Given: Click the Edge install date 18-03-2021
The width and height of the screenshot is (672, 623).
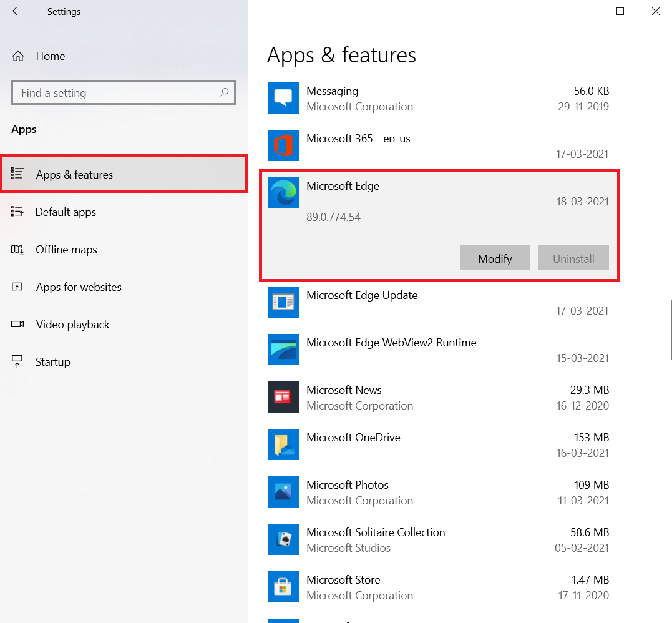Looking at the screenshot, I should click(x=582, y=202).
